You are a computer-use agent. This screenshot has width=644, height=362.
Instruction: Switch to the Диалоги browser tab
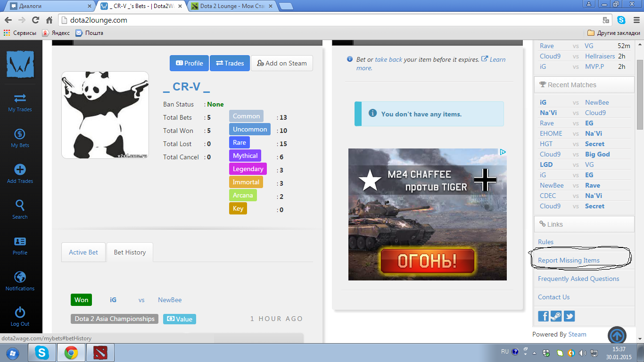[x=50, y=6]
